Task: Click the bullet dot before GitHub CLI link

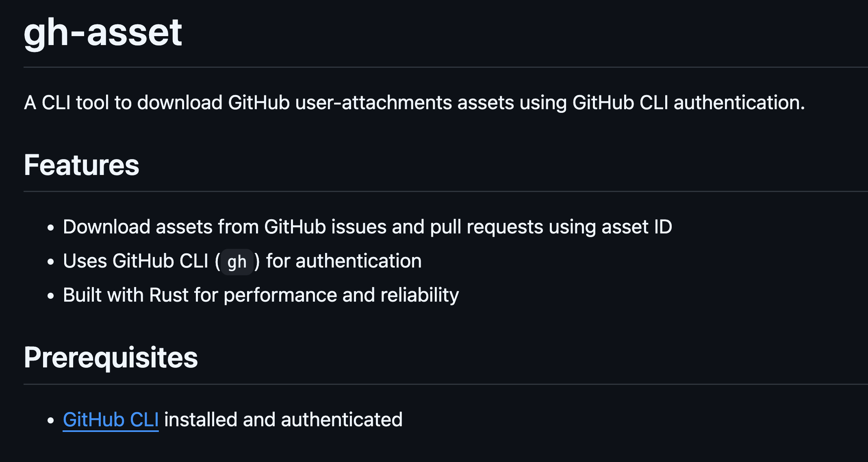Action: pyautogui.click(x=50, y=420)
